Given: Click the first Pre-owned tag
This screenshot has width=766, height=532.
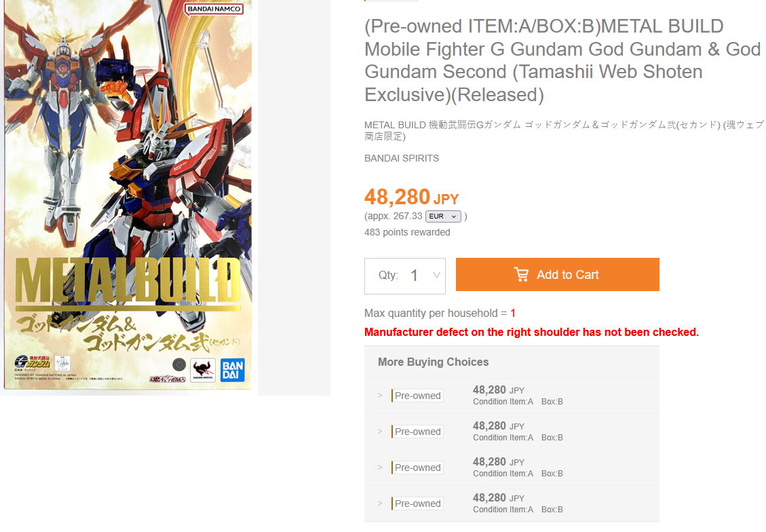Looking at the screenshot, I should (x=417, y=396).
